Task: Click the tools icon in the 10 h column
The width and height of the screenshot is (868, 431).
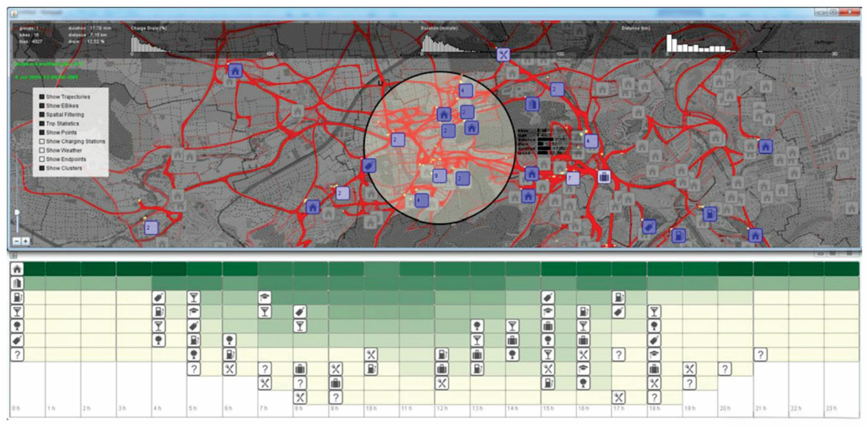Action: point(371,354)
